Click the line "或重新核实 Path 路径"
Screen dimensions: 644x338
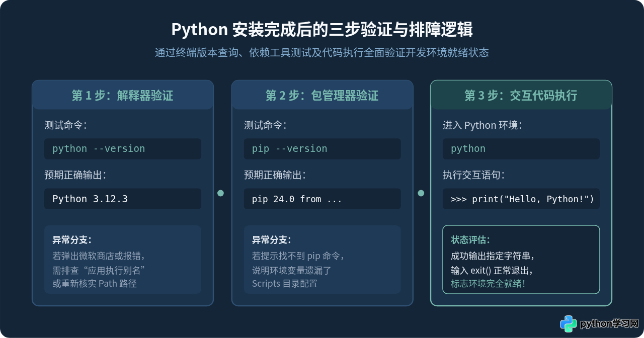pyautogui.click(x=95, y=283)
